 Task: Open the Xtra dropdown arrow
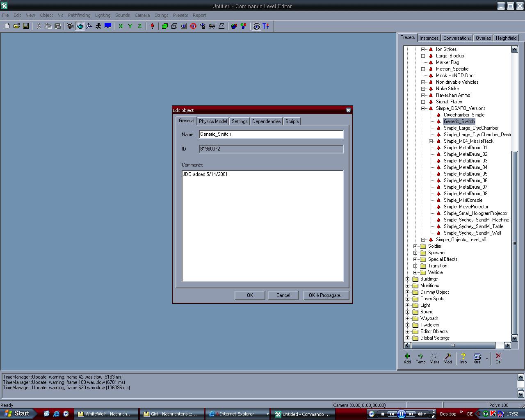(487, 358)
